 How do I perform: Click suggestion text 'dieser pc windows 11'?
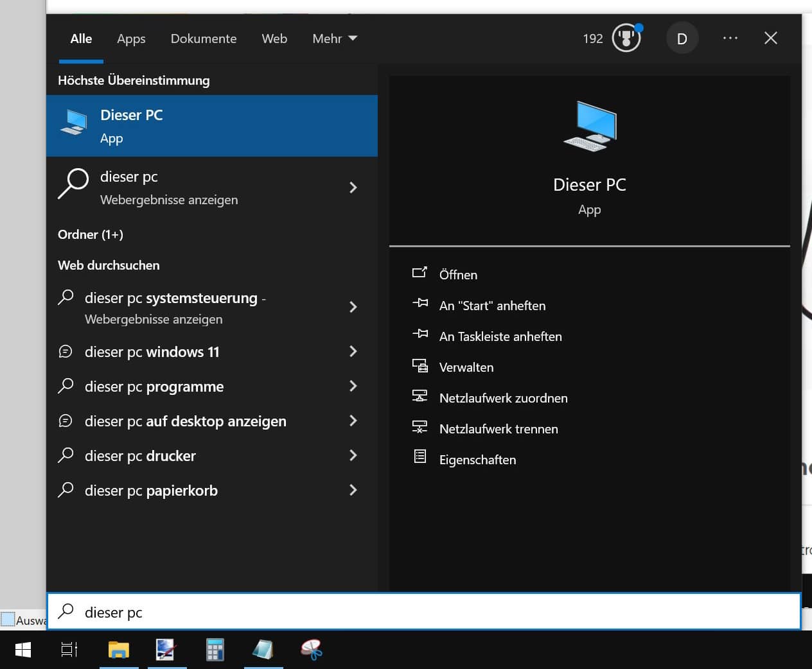coord(152,352)
